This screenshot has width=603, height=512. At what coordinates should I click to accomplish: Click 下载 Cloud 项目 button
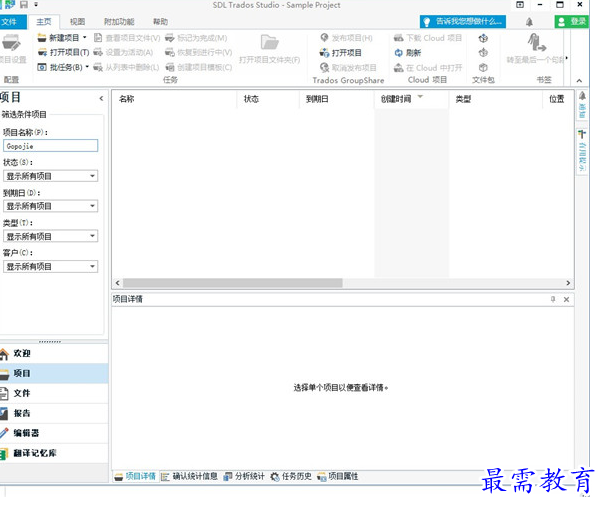[x=428, y=38]
